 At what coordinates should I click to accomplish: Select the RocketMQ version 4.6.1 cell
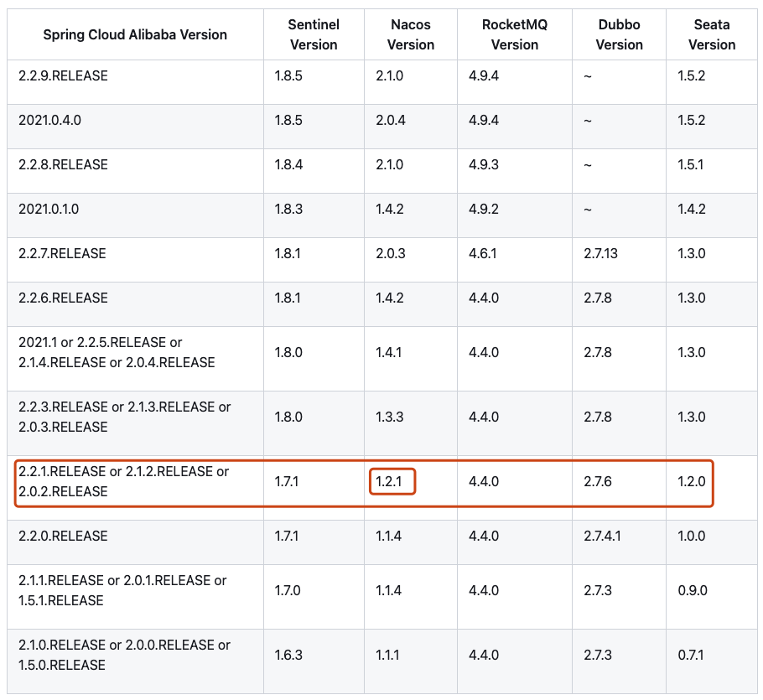coord(484,254)
